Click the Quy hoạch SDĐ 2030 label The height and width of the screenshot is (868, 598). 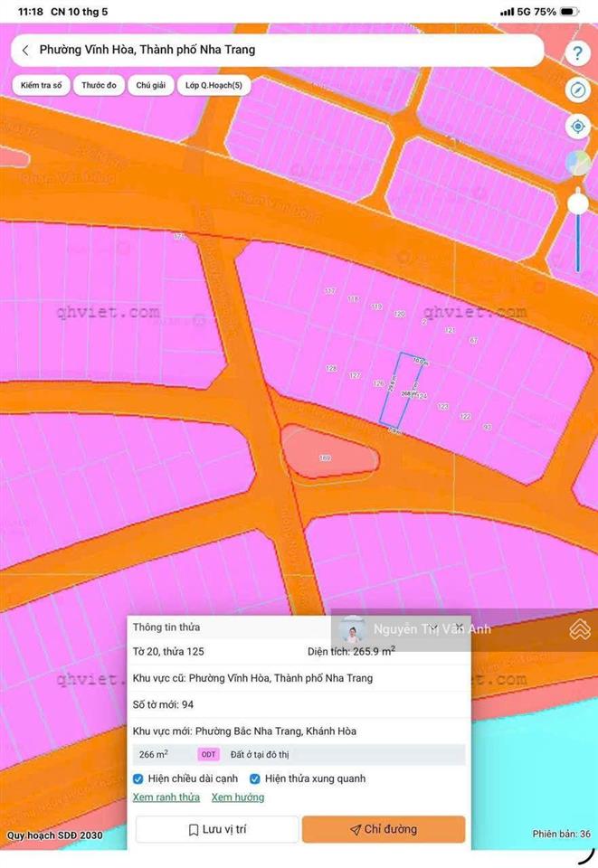55,835
